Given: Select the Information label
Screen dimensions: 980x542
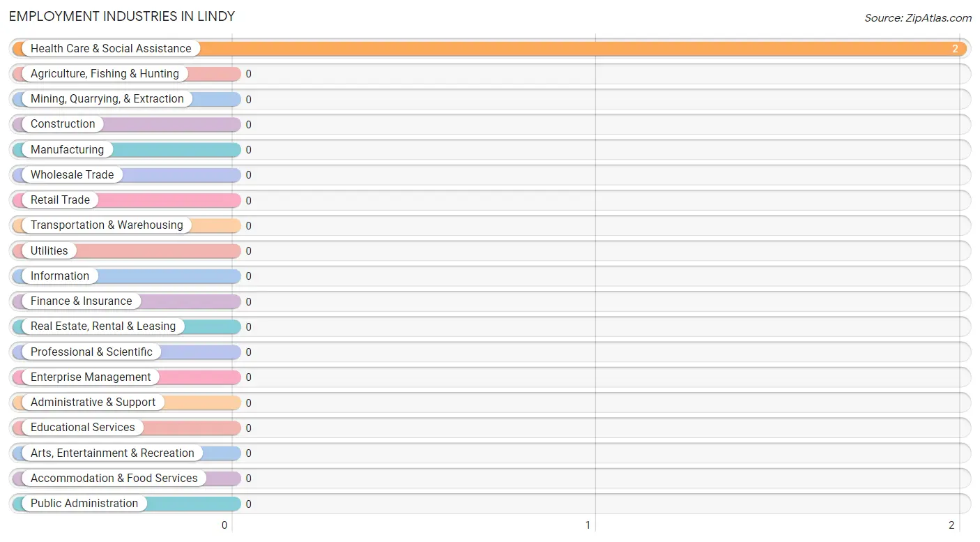Looking at the screenshot, I should coord(60,276).
